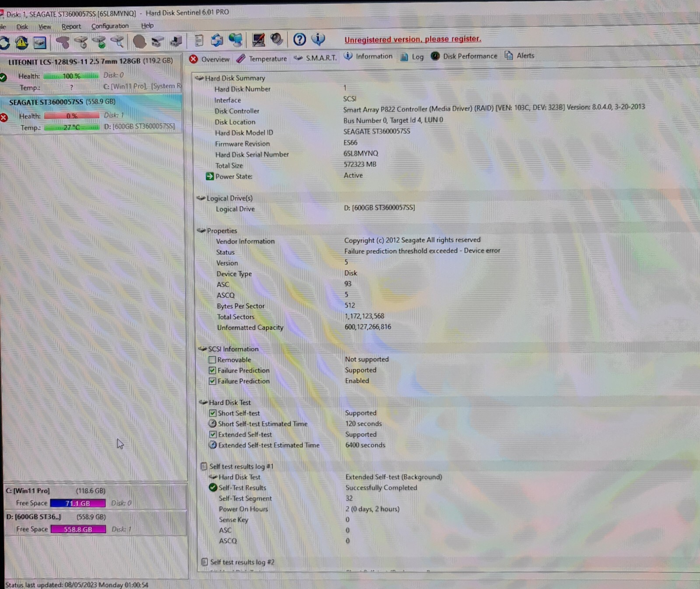Toggle the Removable checkbox

click(x=212, y=359)
